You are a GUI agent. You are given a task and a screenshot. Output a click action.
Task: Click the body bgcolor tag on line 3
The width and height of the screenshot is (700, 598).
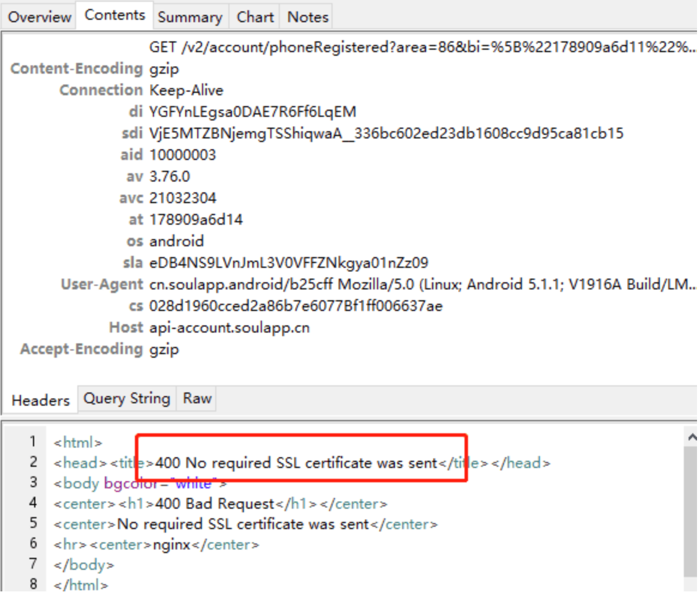(141, 484)
